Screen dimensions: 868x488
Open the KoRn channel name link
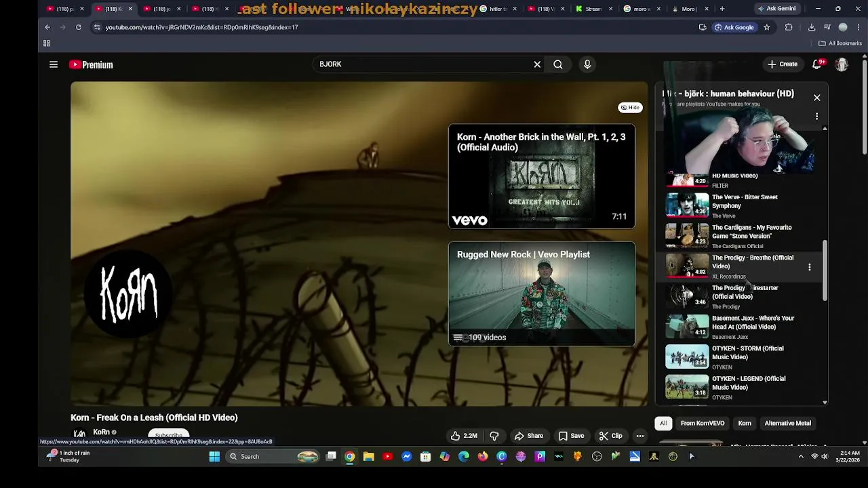[101, 432]
